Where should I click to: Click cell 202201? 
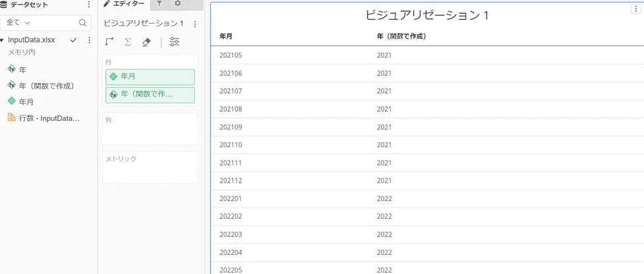(231, 198)
